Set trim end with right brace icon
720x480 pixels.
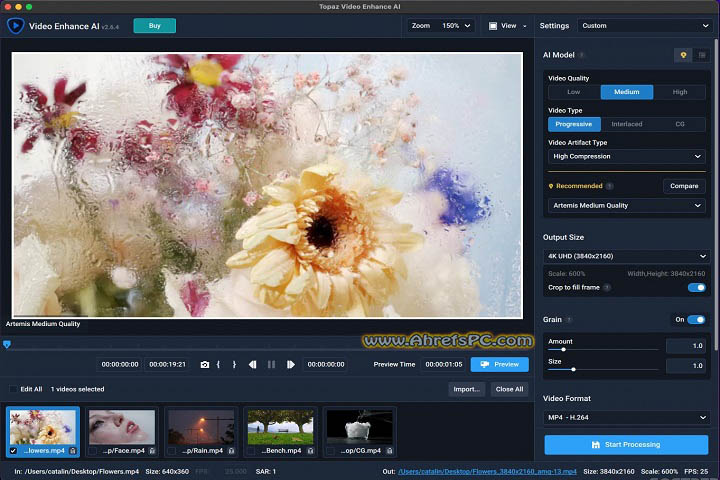click(x=234, y=365)
